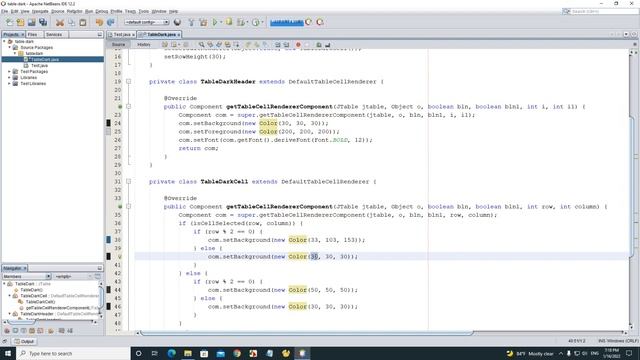Click the color swatch marker on line 24
The image size is (640, 360).
click(108, 123)
